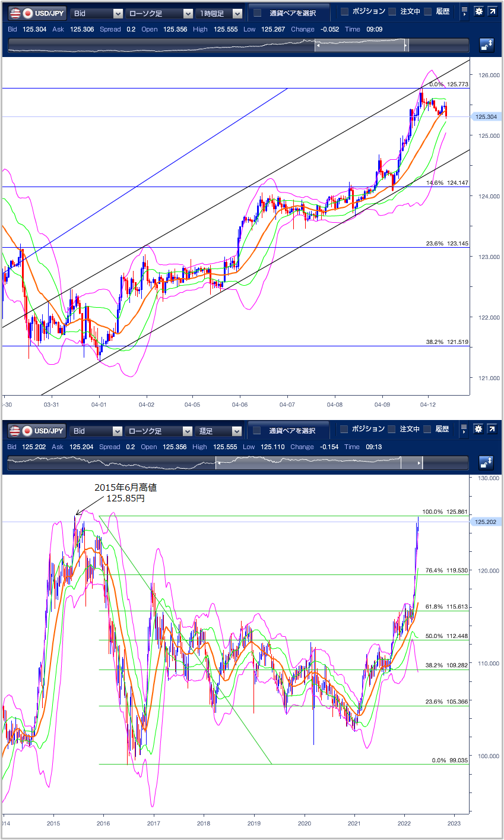The image size is (504, 840).
Task: Open ローソク足 chart type menu in weekly chart
Action: [159, 431]
